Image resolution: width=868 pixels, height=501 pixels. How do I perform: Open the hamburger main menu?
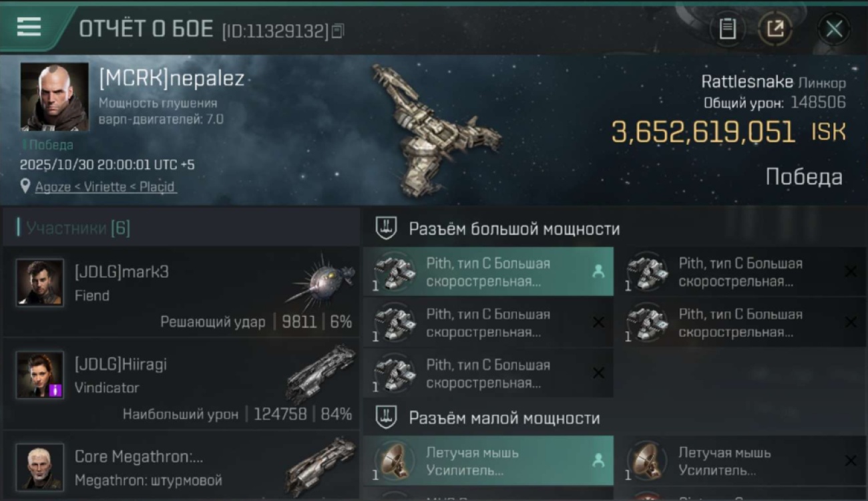pos(29,27)
